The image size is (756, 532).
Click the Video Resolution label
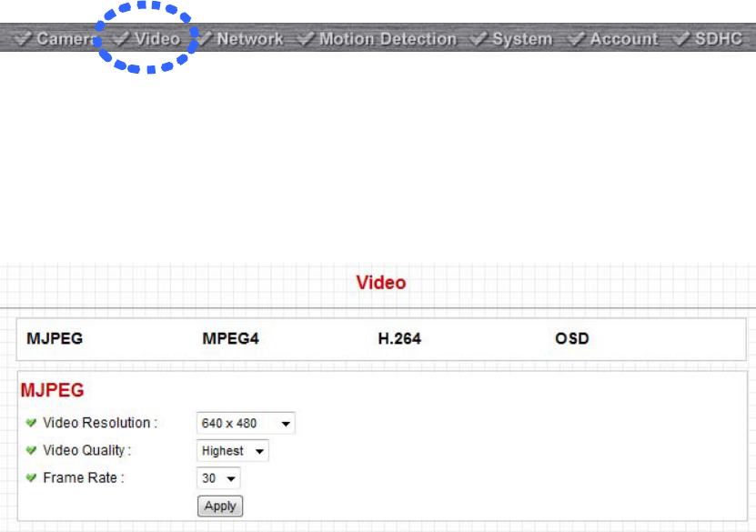[100, 423]
